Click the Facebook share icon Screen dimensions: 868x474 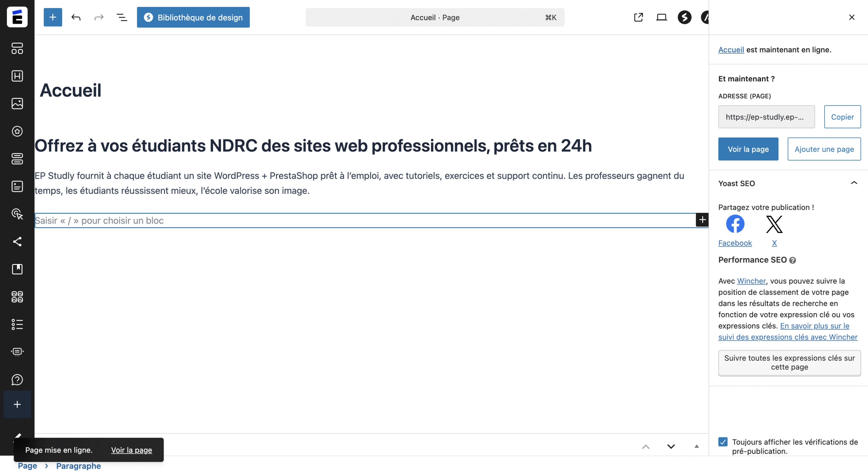pyautogui.click(x=735, y=224)
